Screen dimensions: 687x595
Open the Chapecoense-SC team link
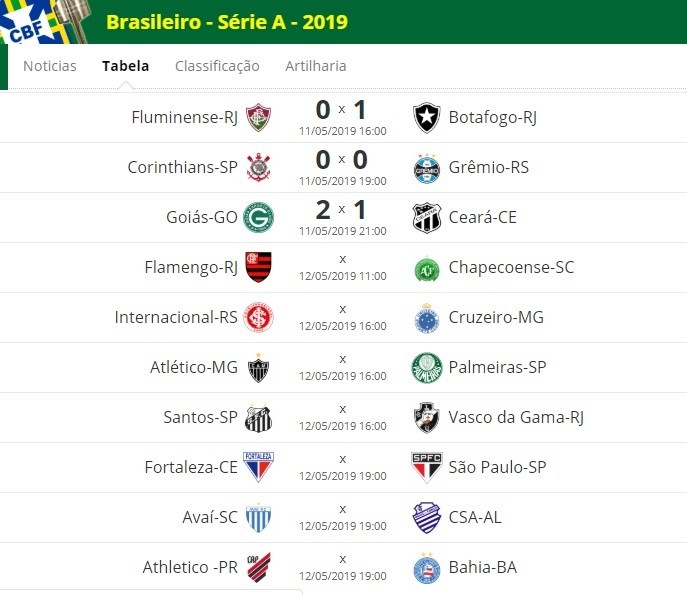[511, 267]
